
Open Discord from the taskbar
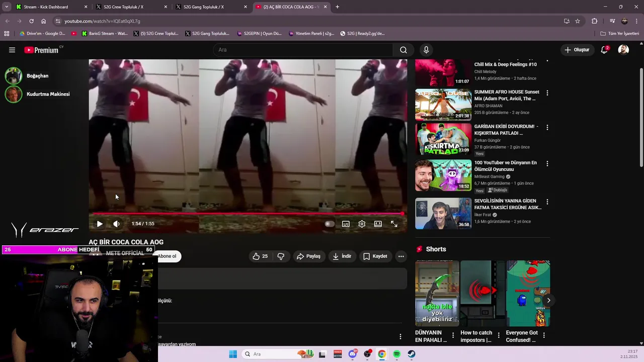pyautogui.click(x=353, y=354)
